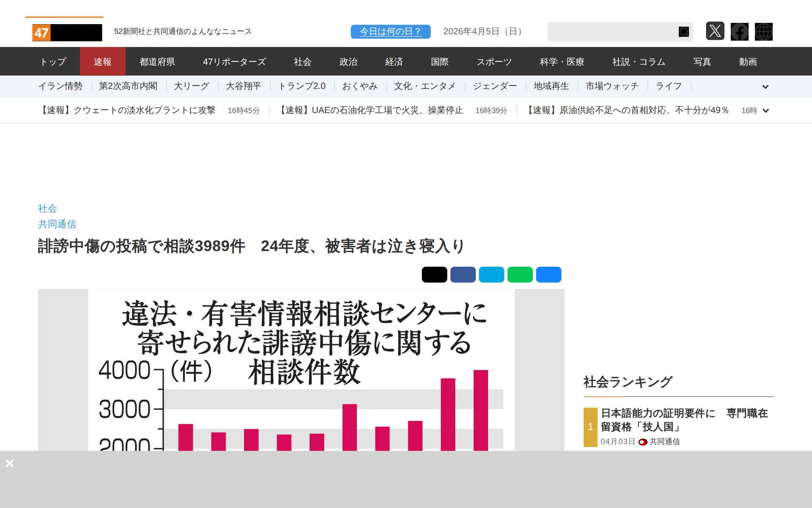Open the Facebook header icon
Screen dimensions: 812x508
[x=739, y=32]
